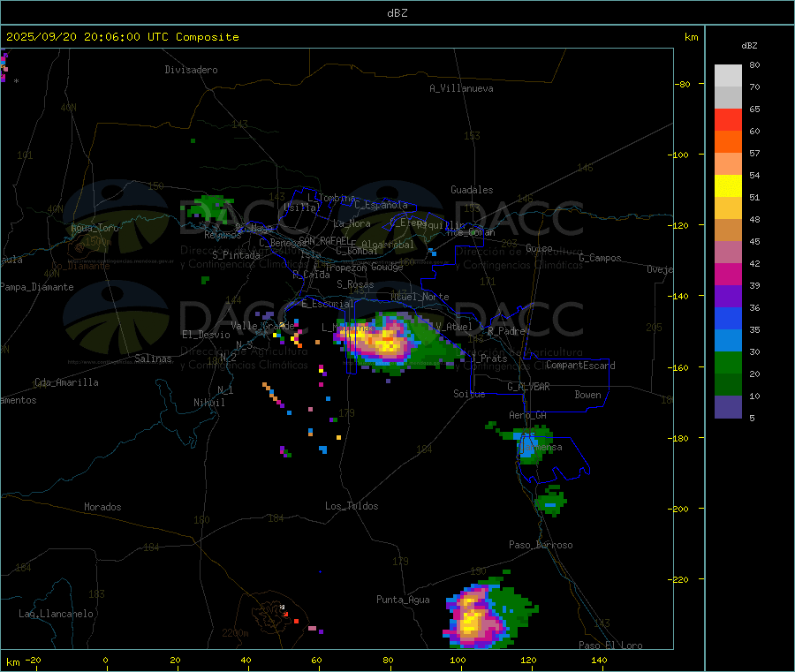Select the 'Laq.Llancanelo' location label
Screen dimensions: 795x672
(x=56, y=614)
